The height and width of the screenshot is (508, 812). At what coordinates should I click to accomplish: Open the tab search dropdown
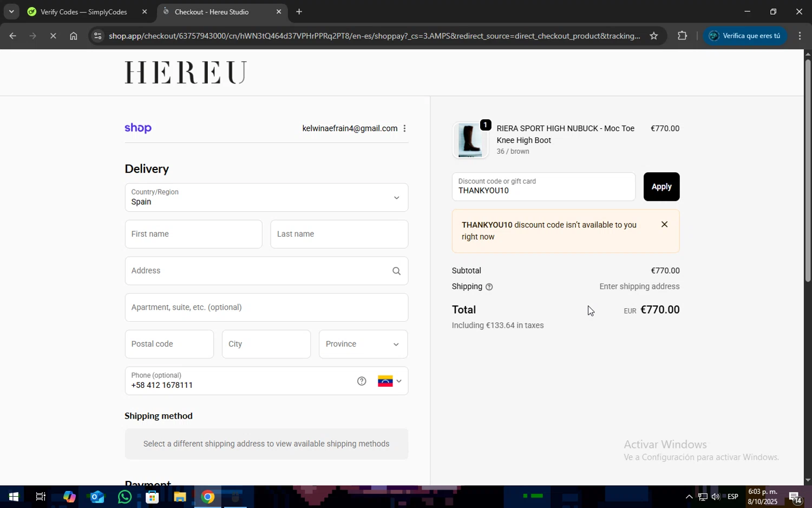coord(11,11)
